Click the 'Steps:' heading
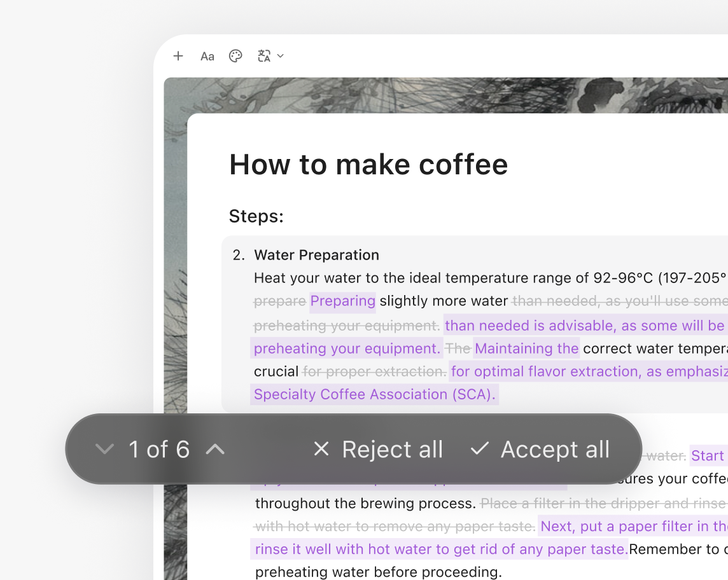728x580 pixels. pos(256,216)
